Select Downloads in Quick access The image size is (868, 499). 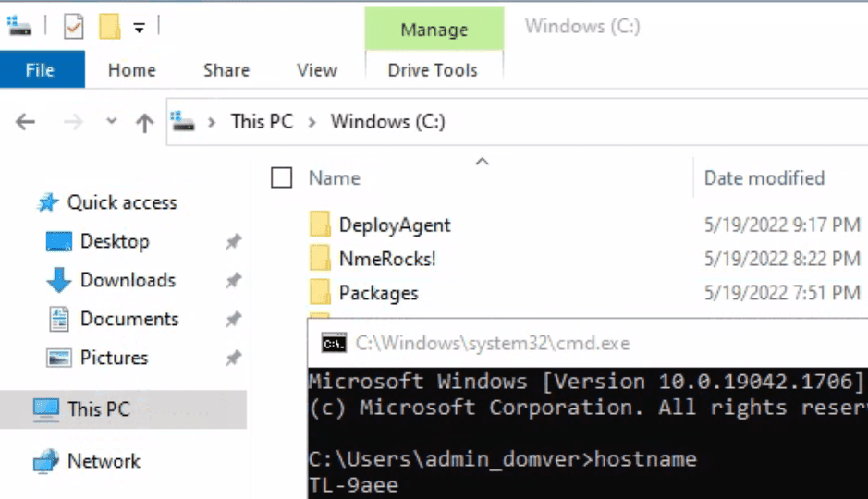point(127,280)
